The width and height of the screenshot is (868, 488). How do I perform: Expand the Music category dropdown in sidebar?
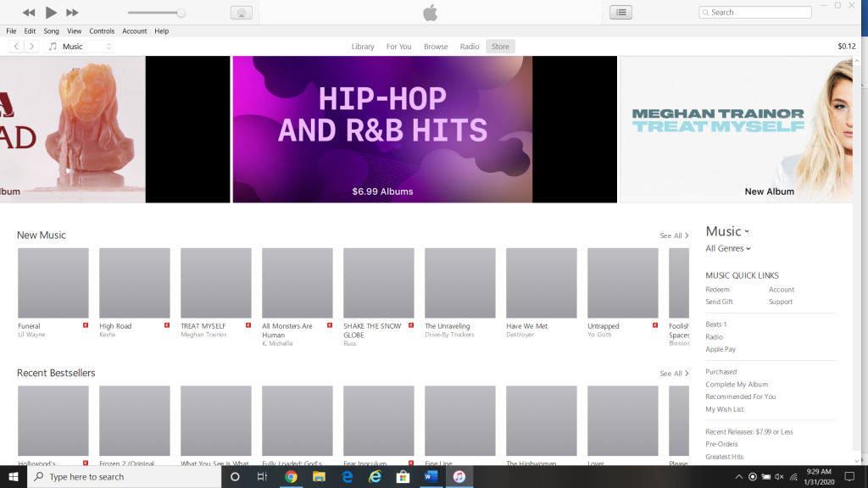coord(727,231)
